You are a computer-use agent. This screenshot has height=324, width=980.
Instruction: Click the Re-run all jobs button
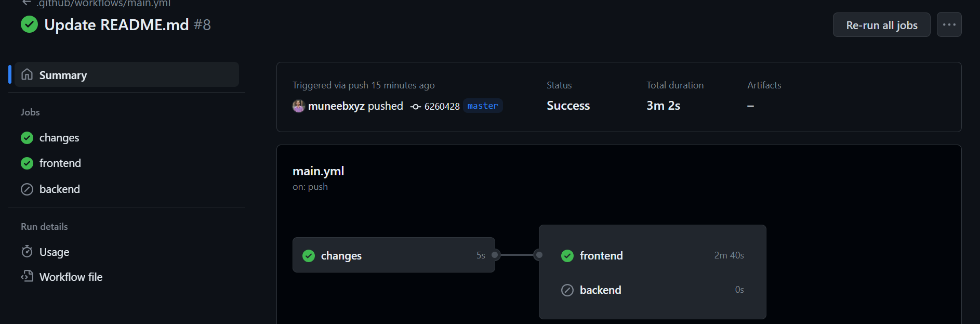point(881,24)
